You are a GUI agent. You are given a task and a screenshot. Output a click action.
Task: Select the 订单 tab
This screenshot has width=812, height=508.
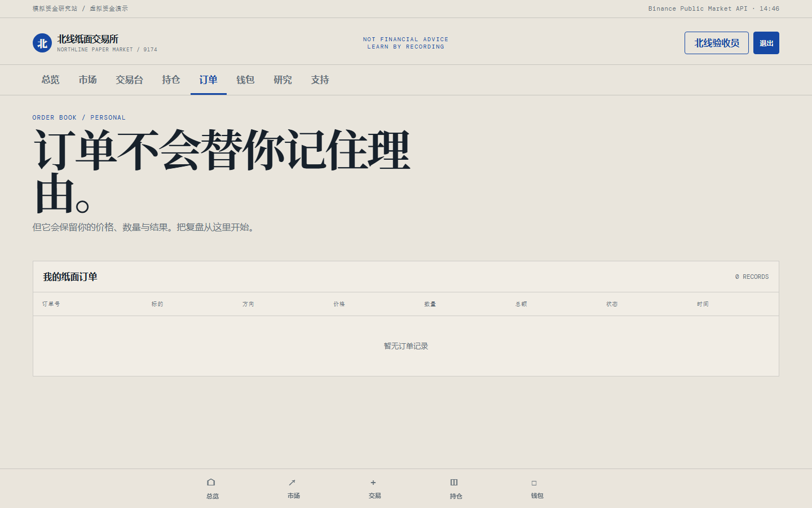tap(208, 80)
